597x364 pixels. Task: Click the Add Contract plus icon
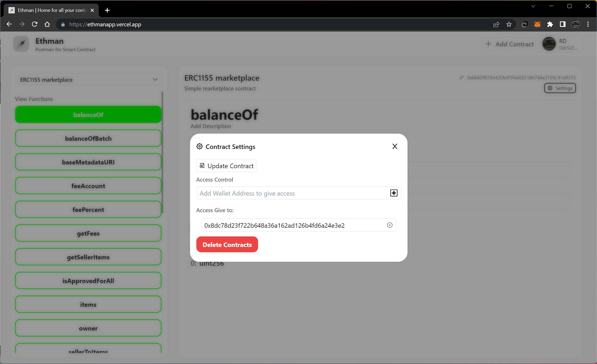pos(488,43)
